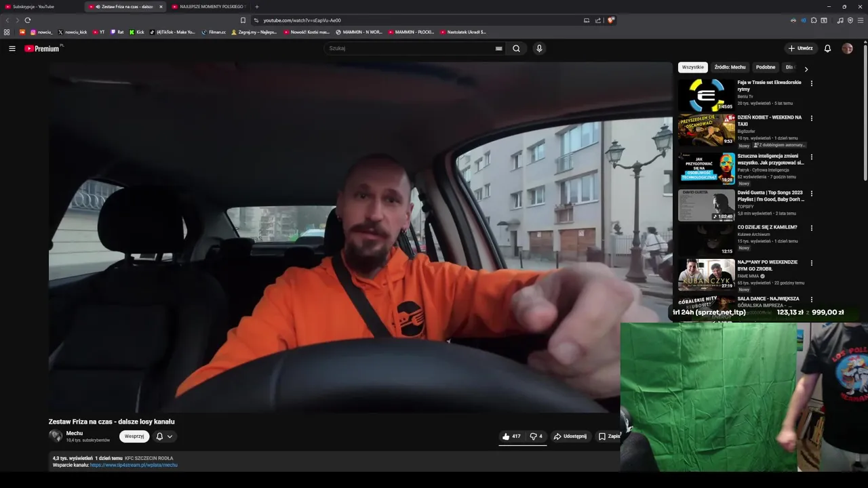Open 'NAJ**ANY PO WEEKENDZIE' video title
This screenshot has width=868, height=488.
pyautogui.click(x=768, y=265)
